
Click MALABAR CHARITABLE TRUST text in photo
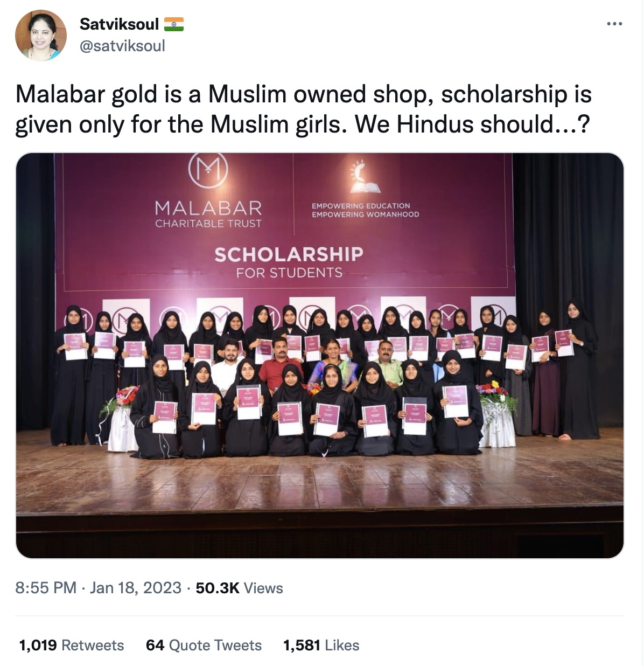(208, 214)
